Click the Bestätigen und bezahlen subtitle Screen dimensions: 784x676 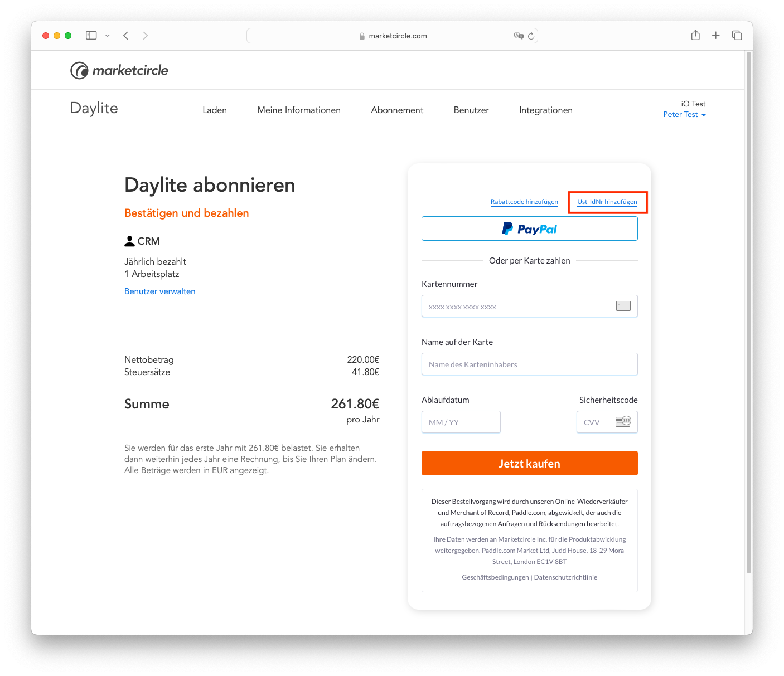187,213
